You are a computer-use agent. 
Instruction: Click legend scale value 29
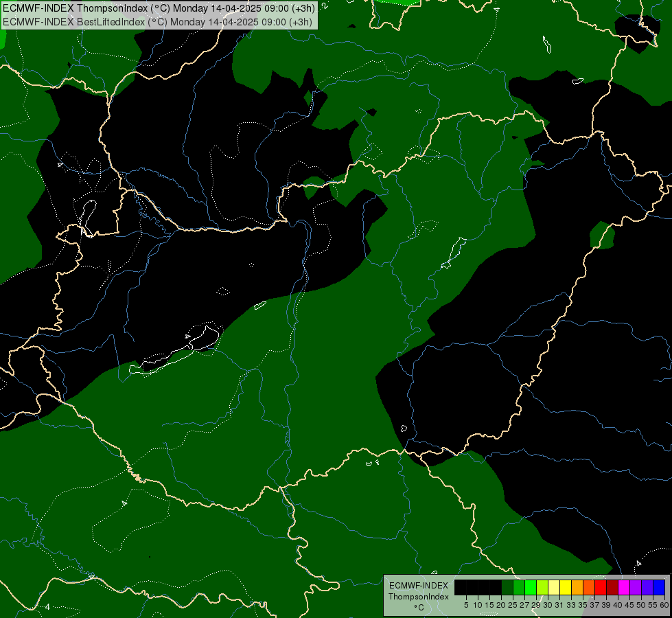pos(536,605)
